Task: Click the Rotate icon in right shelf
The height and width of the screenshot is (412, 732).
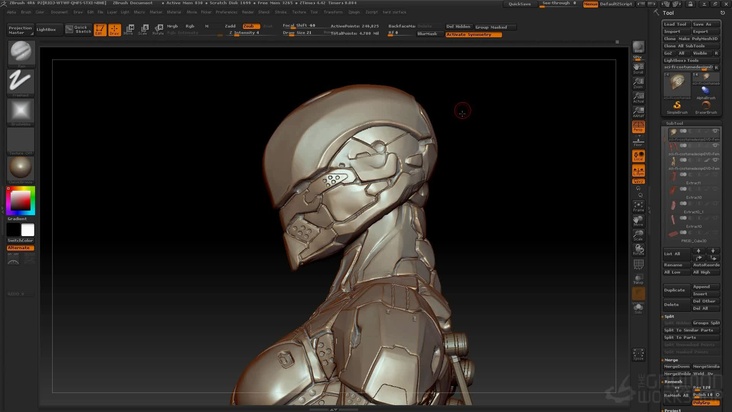Action: pos(638,250)
